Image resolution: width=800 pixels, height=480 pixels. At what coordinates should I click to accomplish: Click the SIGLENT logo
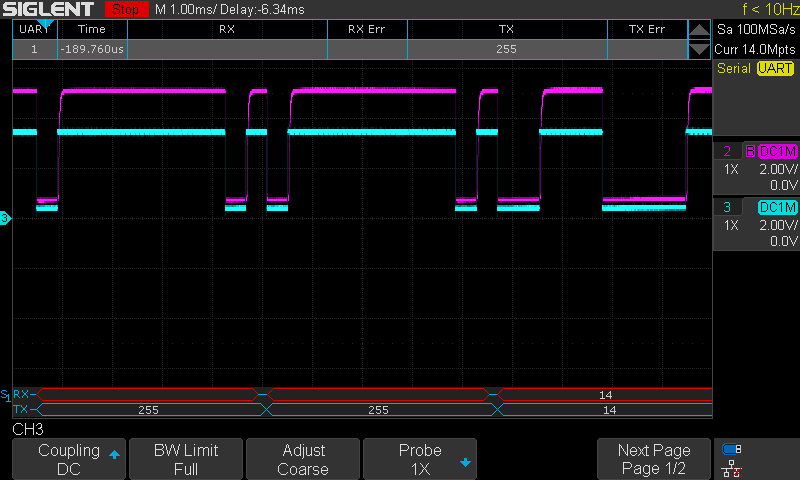tap(50, 9)
